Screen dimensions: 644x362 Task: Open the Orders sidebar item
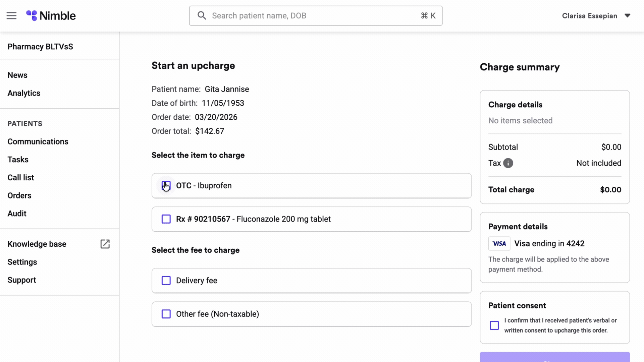tap(19, 195)
